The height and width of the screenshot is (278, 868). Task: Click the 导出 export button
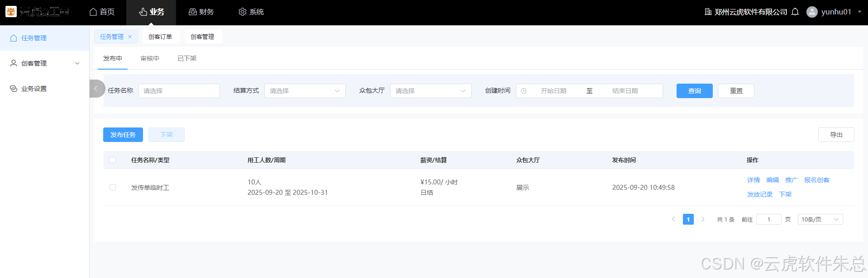click(x=836, y=135)
